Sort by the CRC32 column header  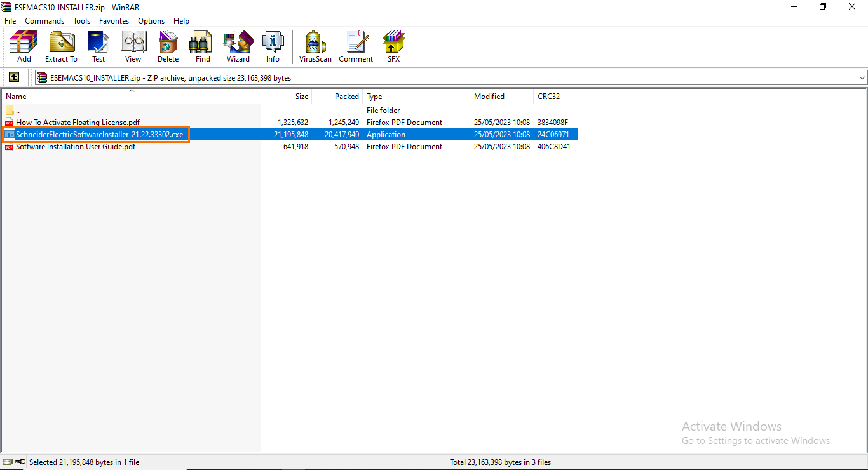[x=556, y=97]
